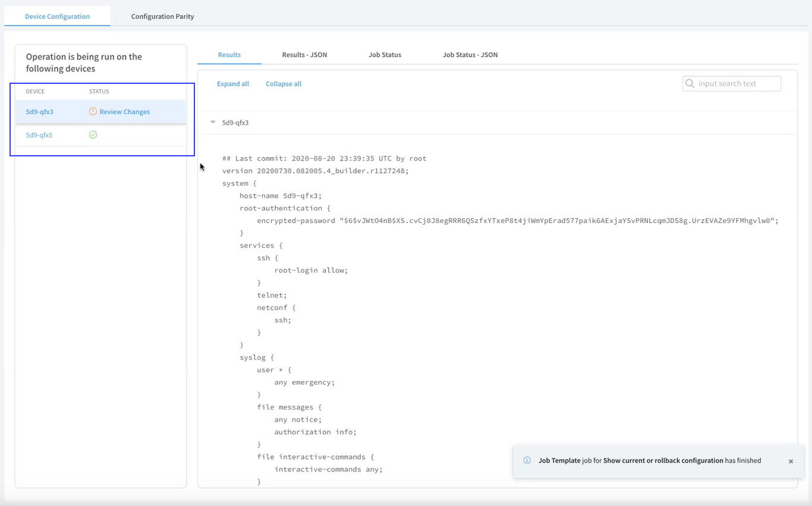Click the Collapse all link
The height and width of the screenshot is (506, 812).
point(283,84)
